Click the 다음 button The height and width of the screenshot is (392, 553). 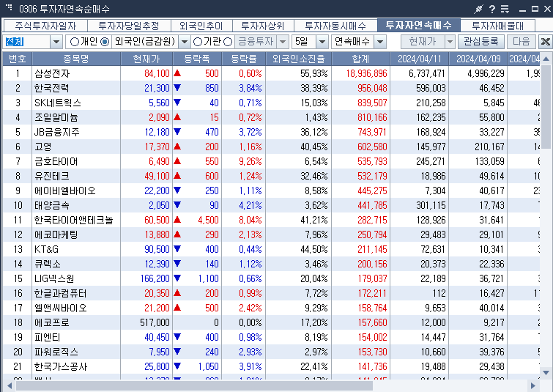(522, 42)
